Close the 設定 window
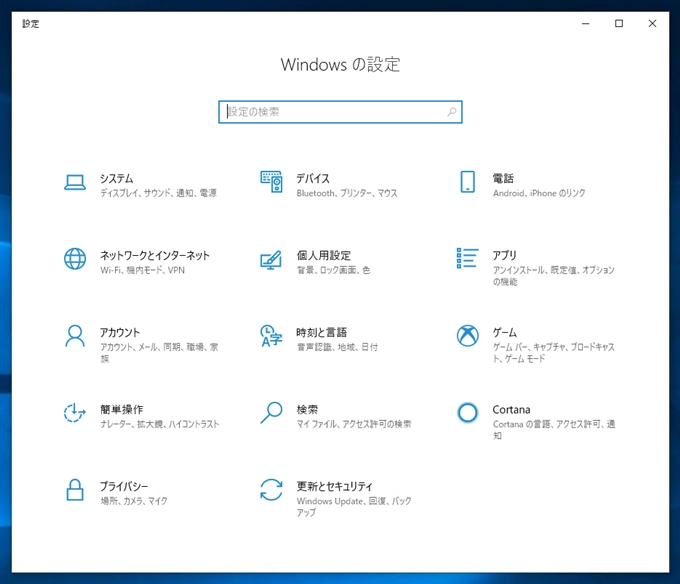 652,23
